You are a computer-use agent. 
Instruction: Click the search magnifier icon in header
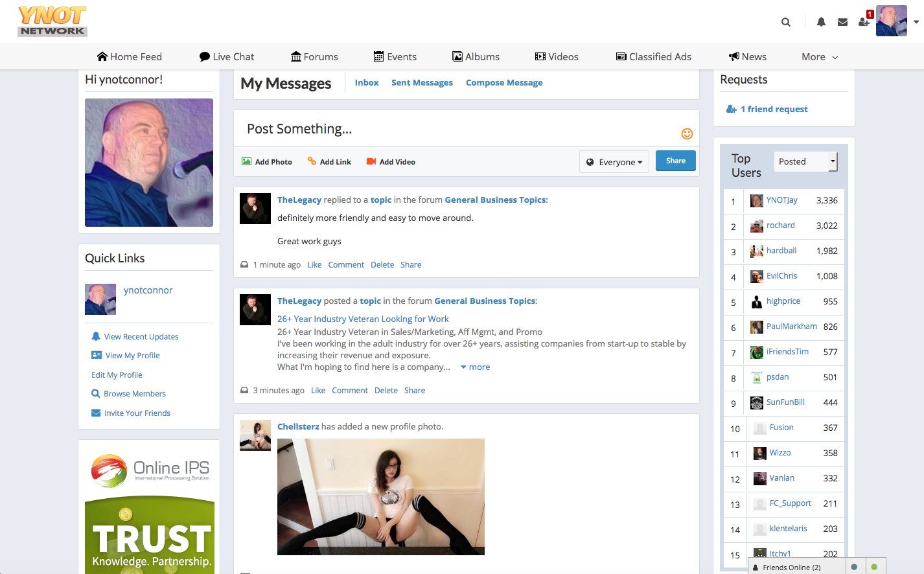coord(786,22)
